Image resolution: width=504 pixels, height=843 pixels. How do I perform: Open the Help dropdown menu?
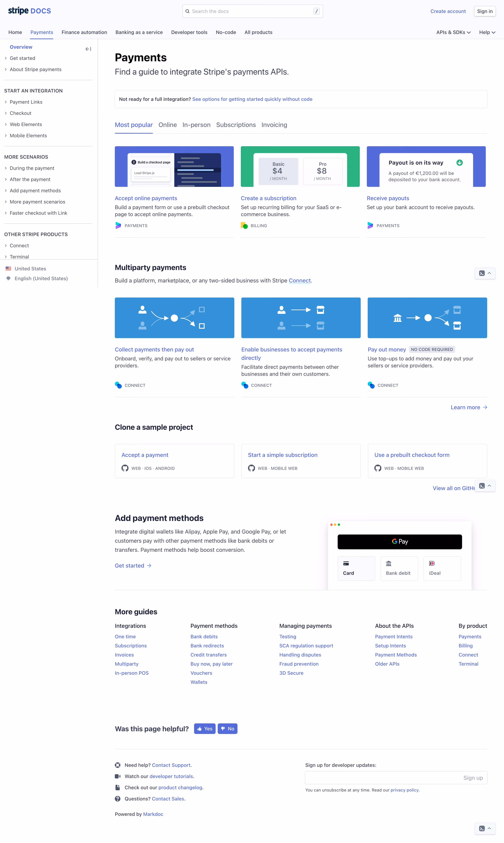487,32
